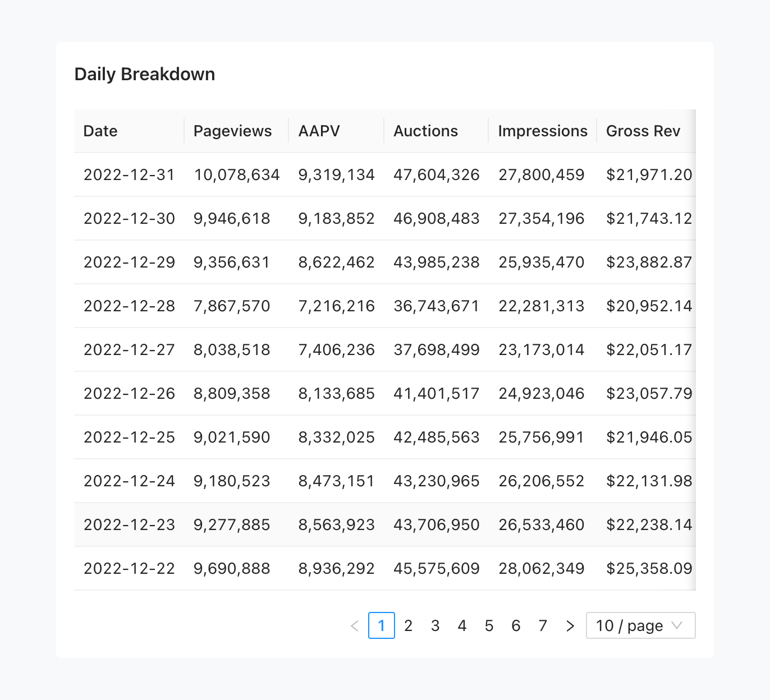This screenshot has height=700, width=770.
Task: Go to page 3 in pagination
Action: coord(436,625)
